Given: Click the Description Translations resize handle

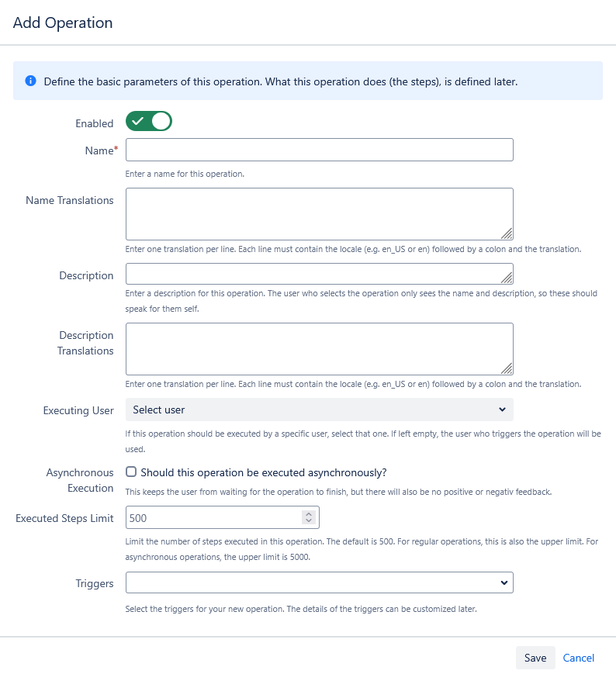Looking at the screenshot, I should (507, 368).
